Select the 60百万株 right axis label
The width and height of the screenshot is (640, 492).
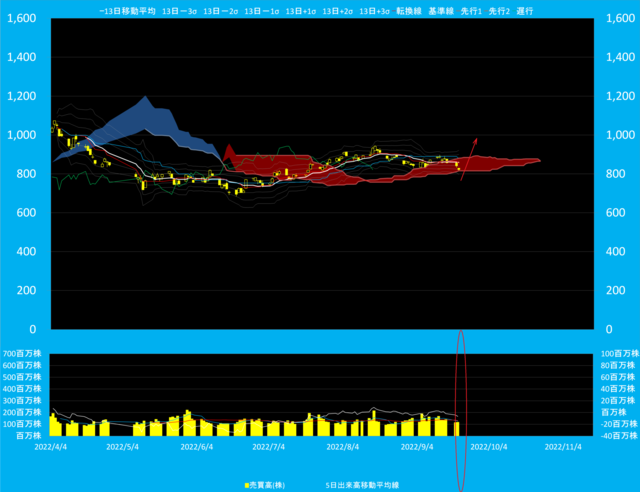(618, 377)
